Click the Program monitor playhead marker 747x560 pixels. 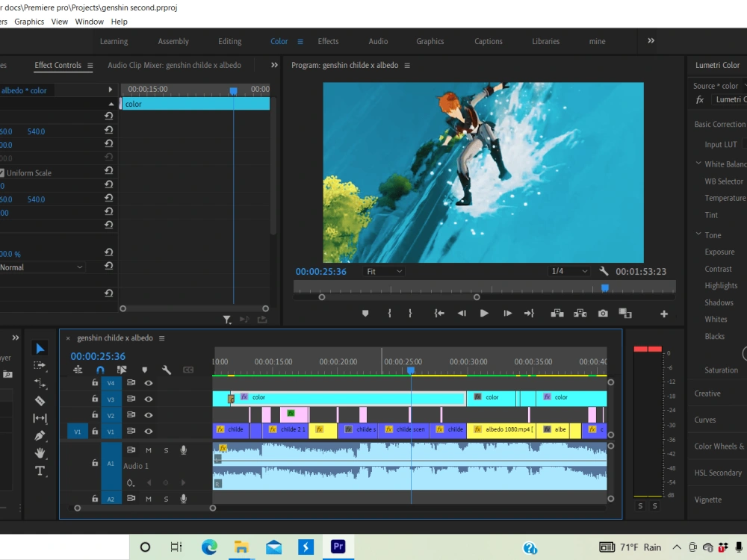[x=605, y=287]
